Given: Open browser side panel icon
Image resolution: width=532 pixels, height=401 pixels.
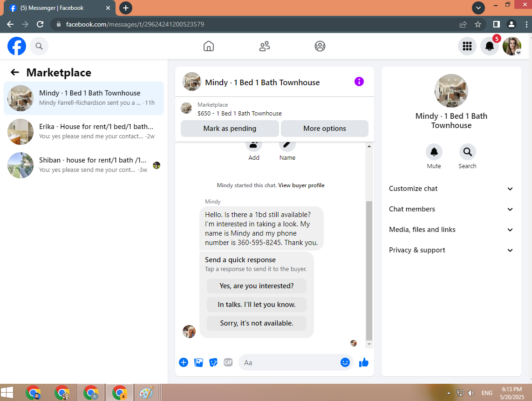Looking at the screenshot, I should [x=497, y=24].
